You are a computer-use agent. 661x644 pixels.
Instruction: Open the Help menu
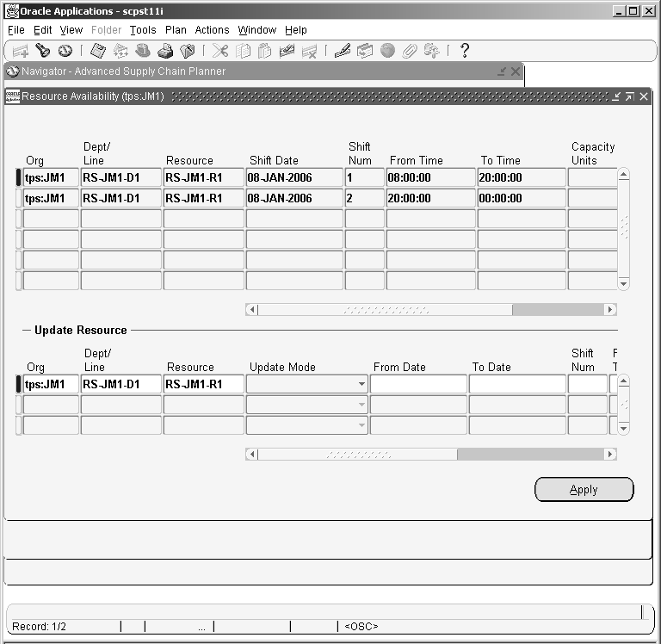(x=296, y=30)
